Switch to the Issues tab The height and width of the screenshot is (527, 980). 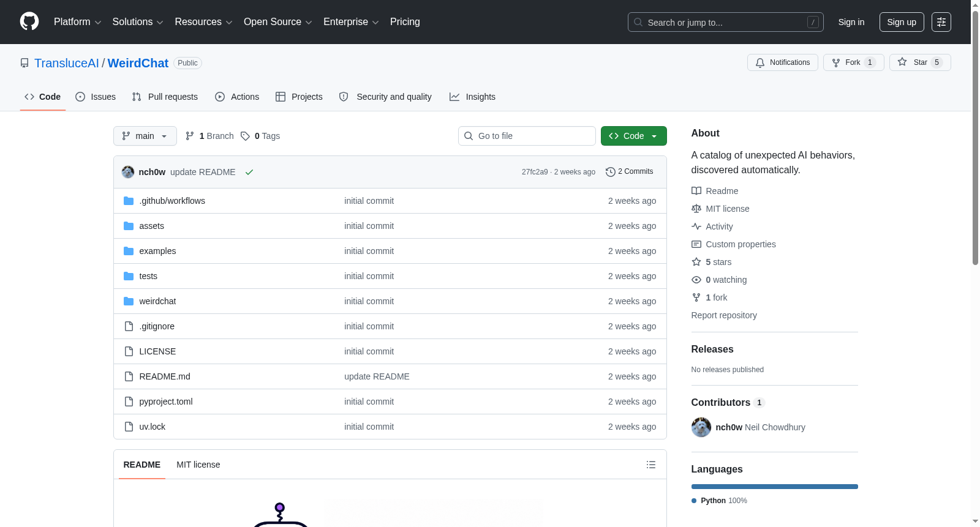pyautogui.click(x=96, y=97)
